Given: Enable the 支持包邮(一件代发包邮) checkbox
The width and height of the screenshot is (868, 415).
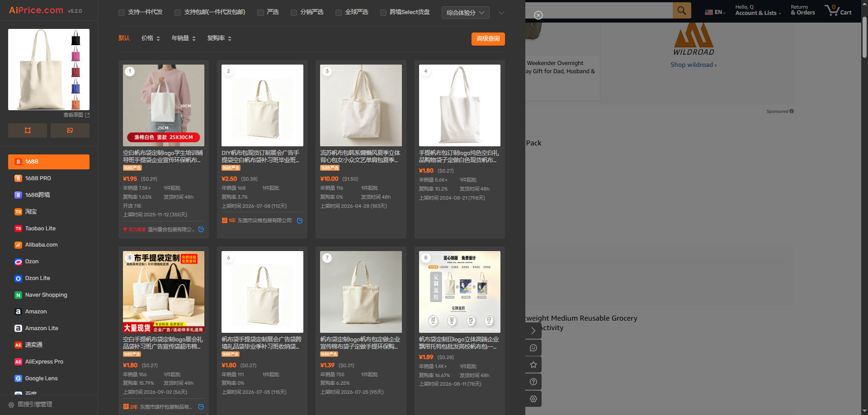Looking at the screenshot, I should pos(178,13).
